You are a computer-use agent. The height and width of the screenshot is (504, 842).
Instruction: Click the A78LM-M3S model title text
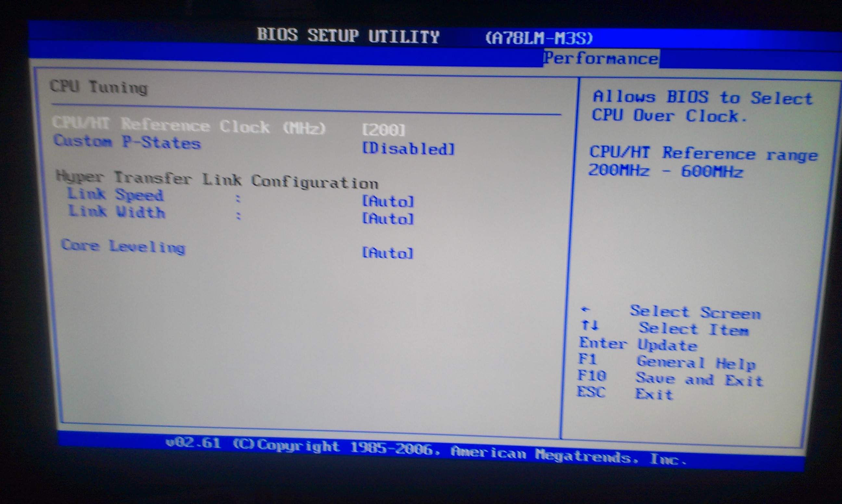[x=539, y=38]
